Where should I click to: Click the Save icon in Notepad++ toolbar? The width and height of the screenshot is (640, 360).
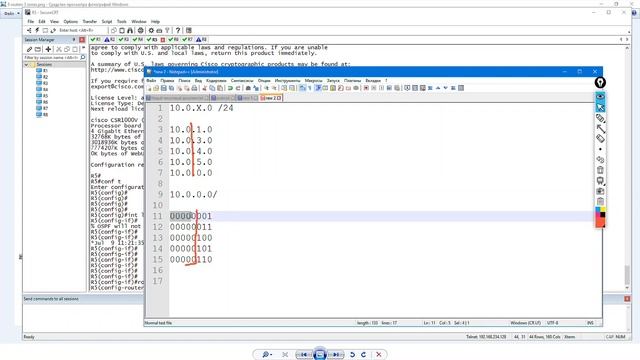tap(164, 88)
